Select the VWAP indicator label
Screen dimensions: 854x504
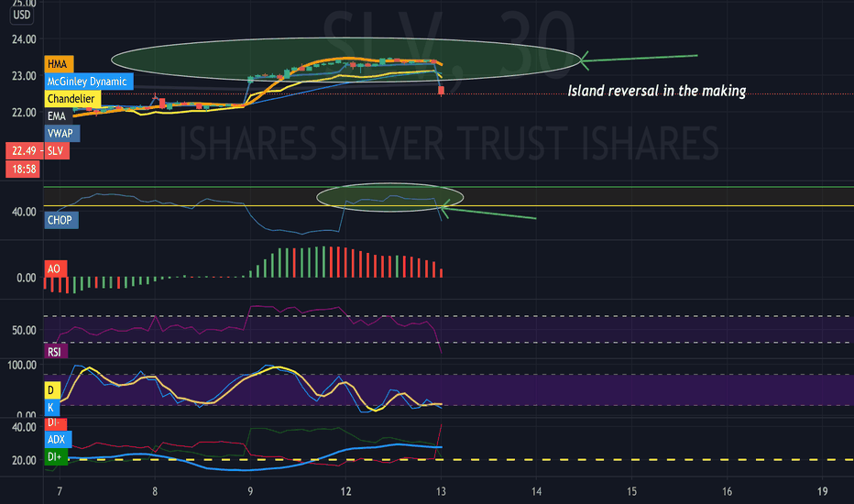coord(61,134)
